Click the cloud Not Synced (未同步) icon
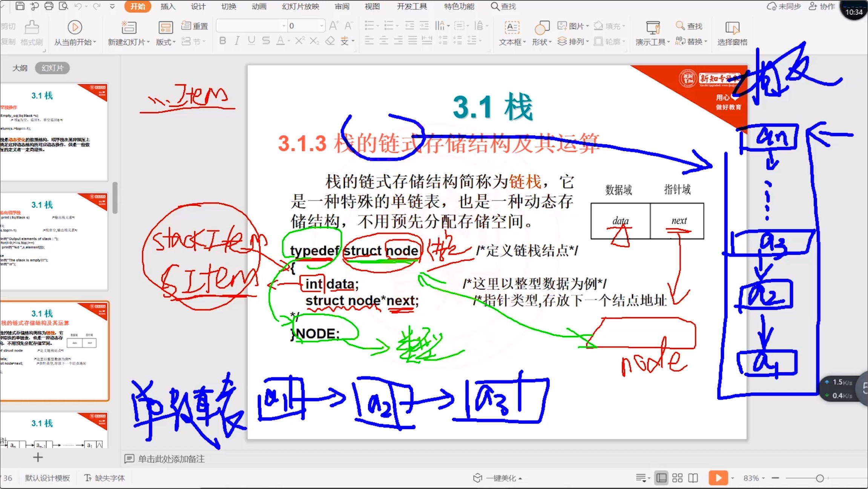The width and height of the screenshot is (868, 489). coord(784,6)
